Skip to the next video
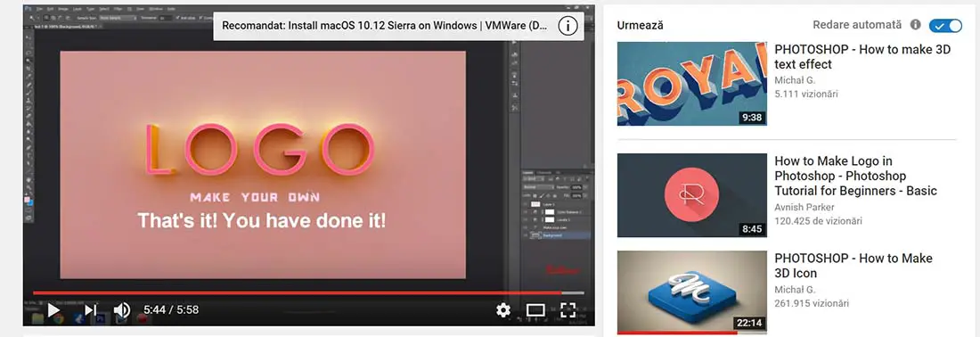Viewport: 980px width, 337px height. [91, 309]
